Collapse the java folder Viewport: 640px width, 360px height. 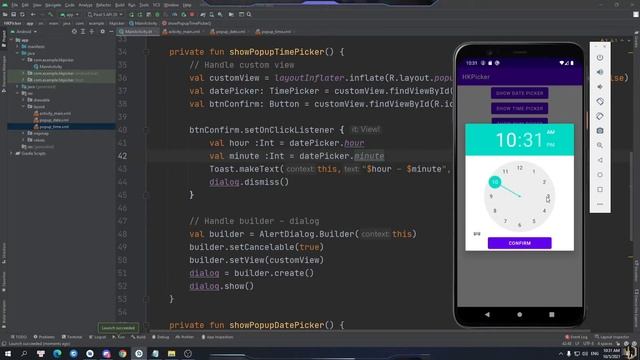[x=17, y=53]
